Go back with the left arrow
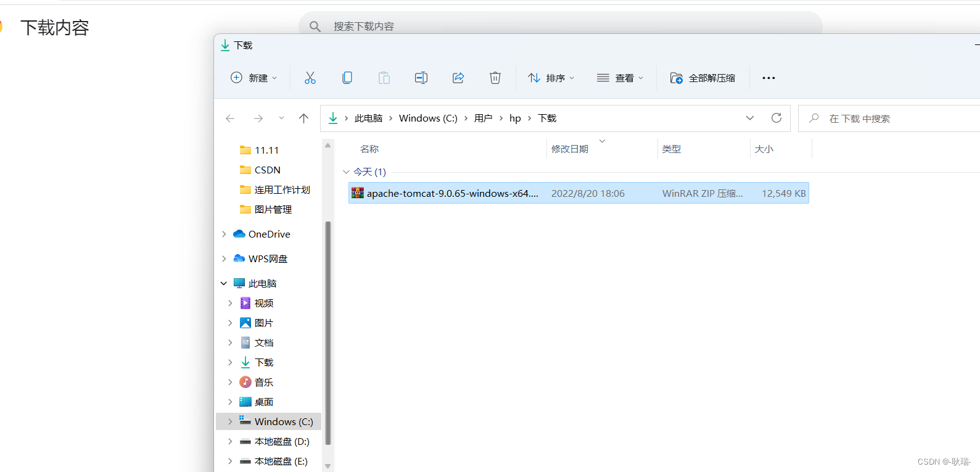This screenshot has width=980, height=472. [230, 118]
